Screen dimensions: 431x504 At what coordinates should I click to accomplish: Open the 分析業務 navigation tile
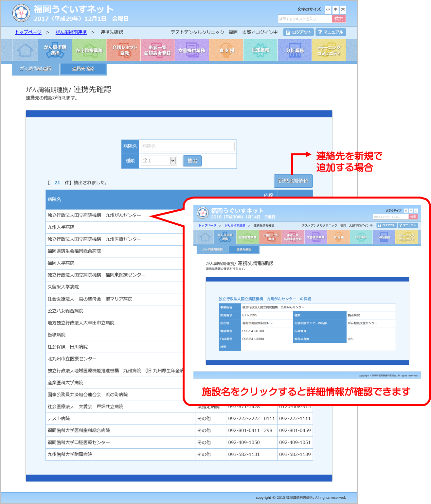[x=295, y=50]
